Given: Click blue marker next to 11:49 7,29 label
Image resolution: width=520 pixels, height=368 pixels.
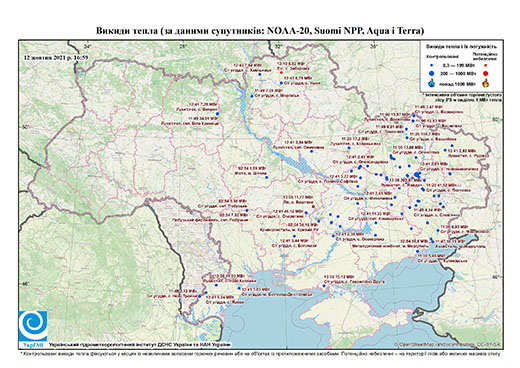Looking at the screenshot, I should pos(252,96).
